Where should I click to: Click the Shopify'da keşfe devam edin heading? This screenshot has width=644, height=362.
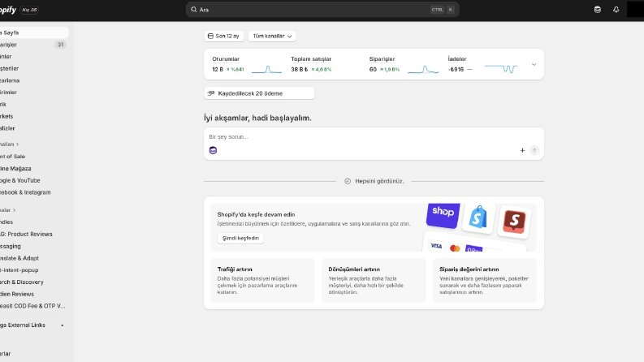[x=256, y=214]
